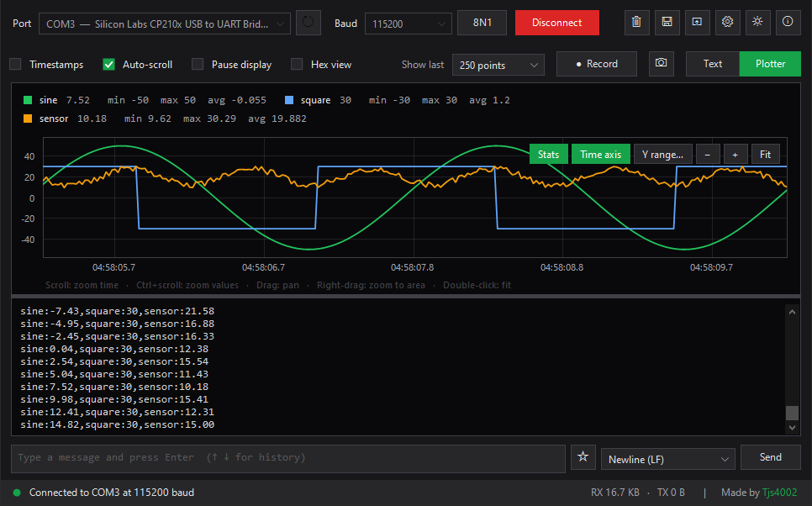
Task: Click the log line with sensor:21.58
Action: pyautogui.click(x=117, y=311)
